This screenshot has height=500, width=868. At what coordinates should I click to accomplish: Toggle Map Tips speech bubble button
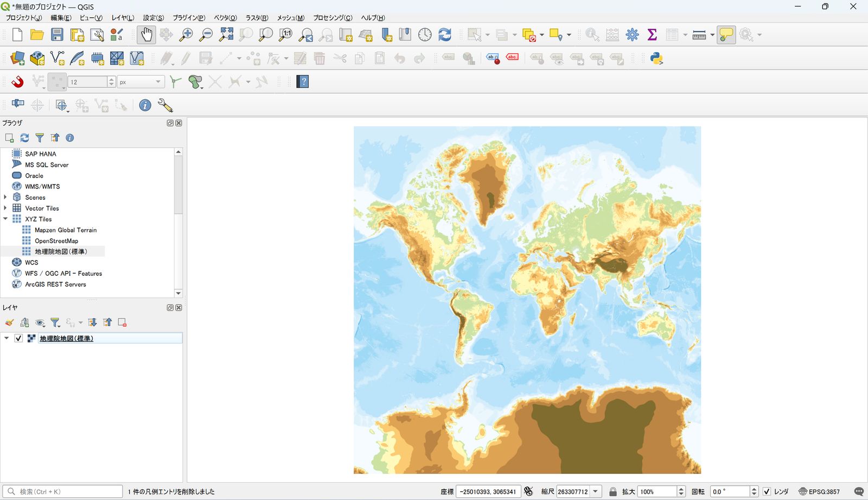click(726, 35)
